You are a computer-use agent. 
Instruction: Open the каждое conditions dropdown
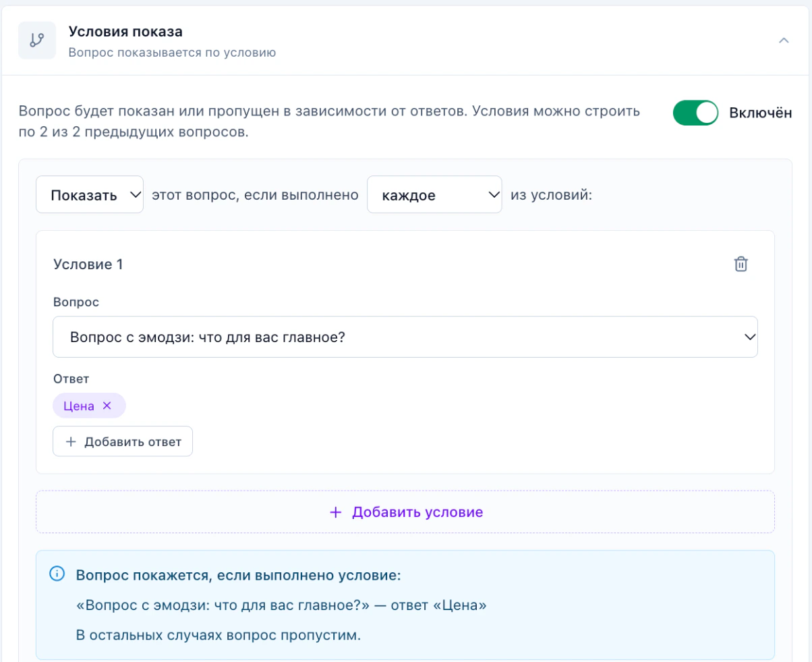click(x=434, y=195)
